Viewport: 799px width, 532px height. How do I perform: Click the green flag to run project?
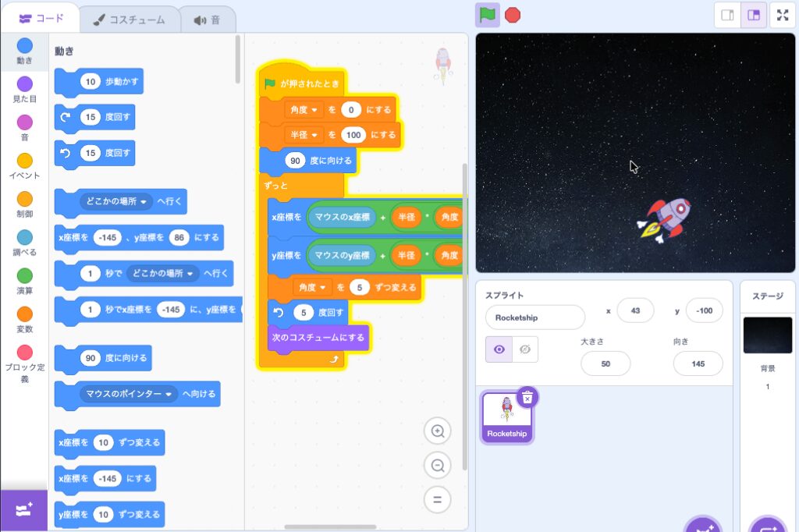[487, 15]
